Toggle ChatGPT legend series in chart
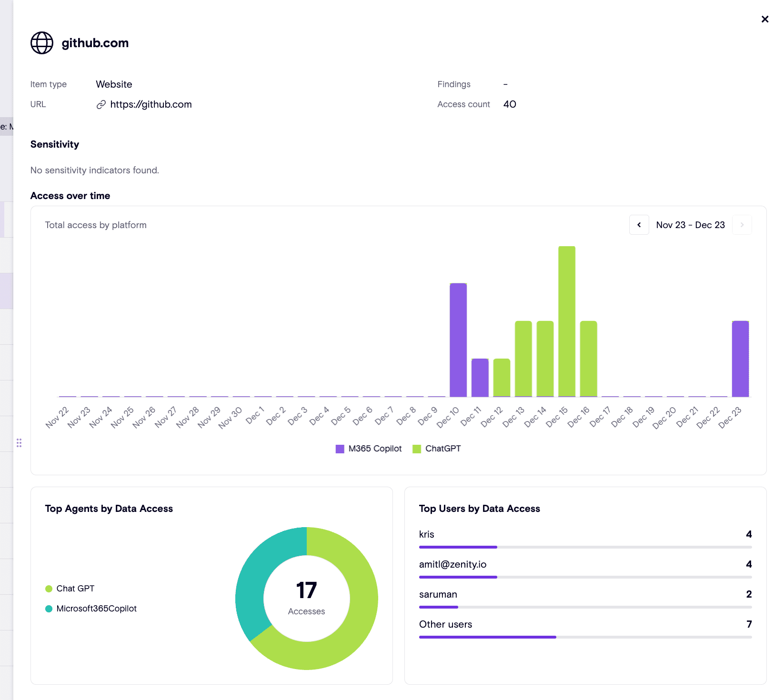Screen dimensions: 784x700 coord(437,449)
